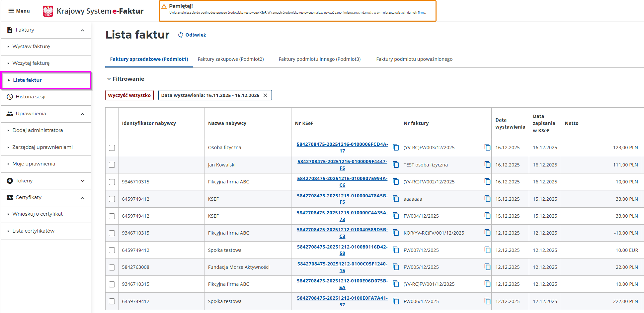
Task: Open Faktury podmiotu upoważnionego tab
Action: pyautogui.click(x=414, y=59)
